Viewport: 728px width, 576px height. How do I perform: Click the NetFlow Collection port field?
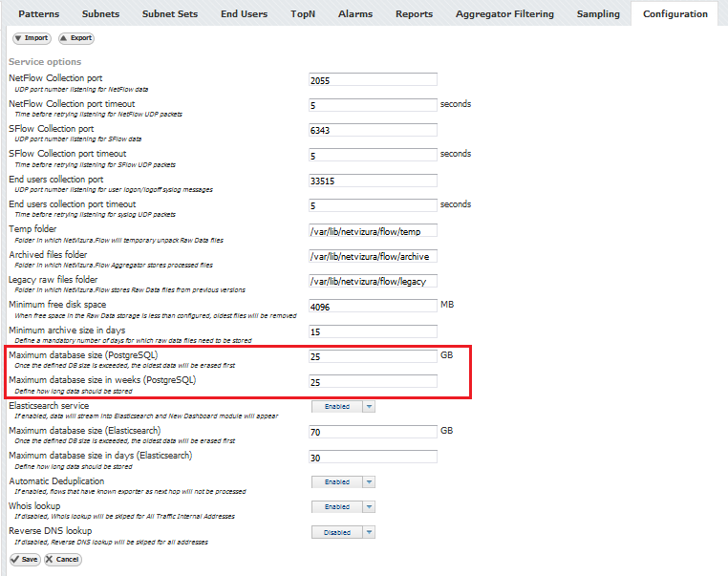(x=373, y=80)
